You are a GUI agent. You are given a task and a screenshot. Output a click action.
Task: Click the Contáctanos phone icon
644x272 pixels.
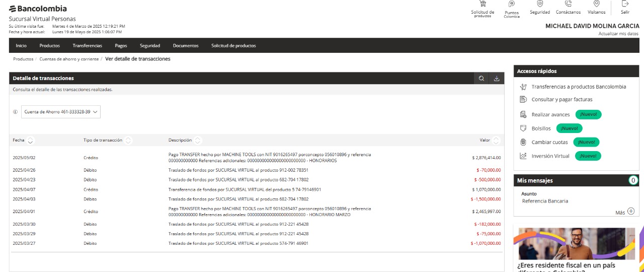(x=568, y=4)
